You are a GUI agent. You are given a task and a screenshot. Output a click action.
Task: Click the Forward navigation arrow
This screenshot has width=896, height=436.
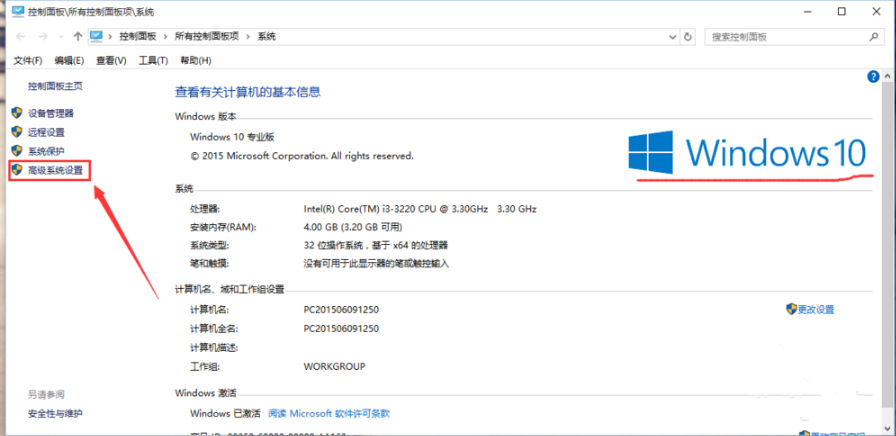(43, 37)
